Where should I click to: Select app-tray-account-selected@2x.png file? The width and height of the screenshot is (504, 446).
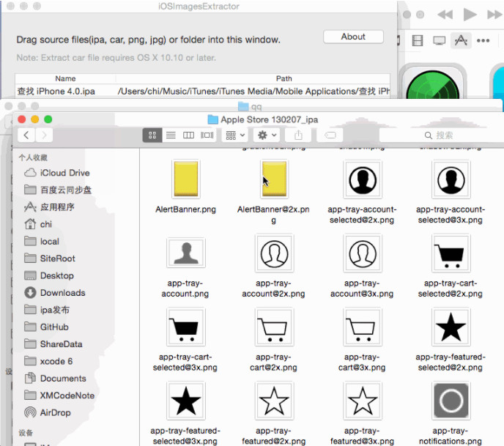click(363, 179)
